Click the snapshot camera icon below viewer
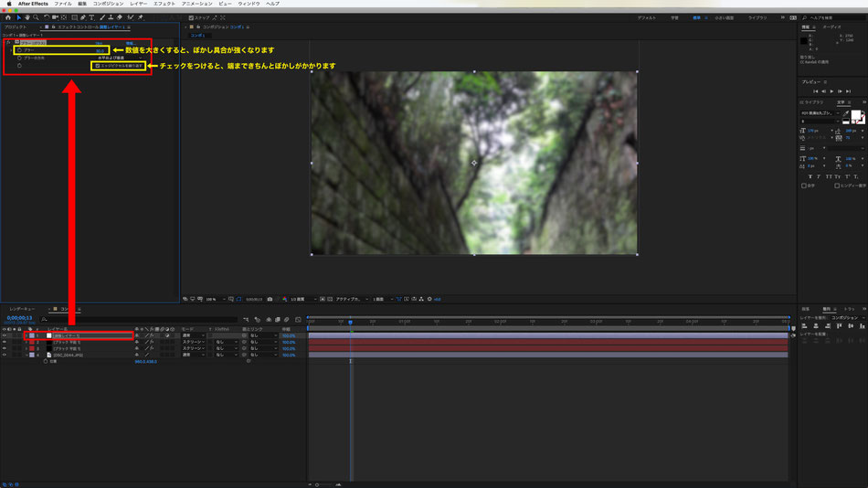868x488 pixels. [270, 299]
